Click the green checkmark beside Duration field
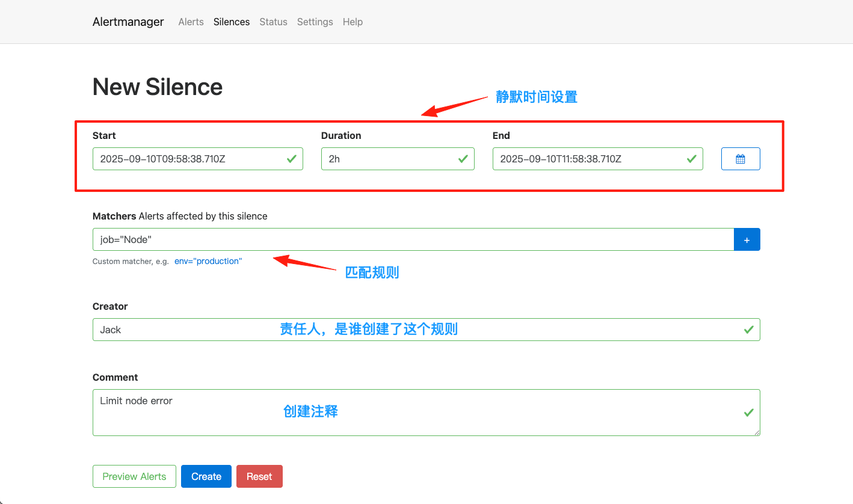853x504 pixels. click(x=463, y=159)
